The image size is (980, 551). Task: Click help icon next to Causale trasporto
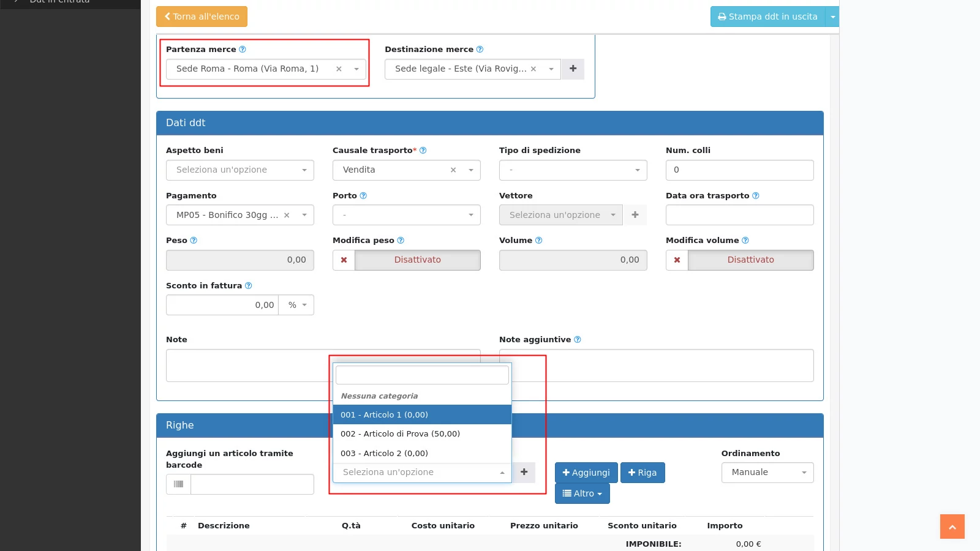[x=423, y=150]
